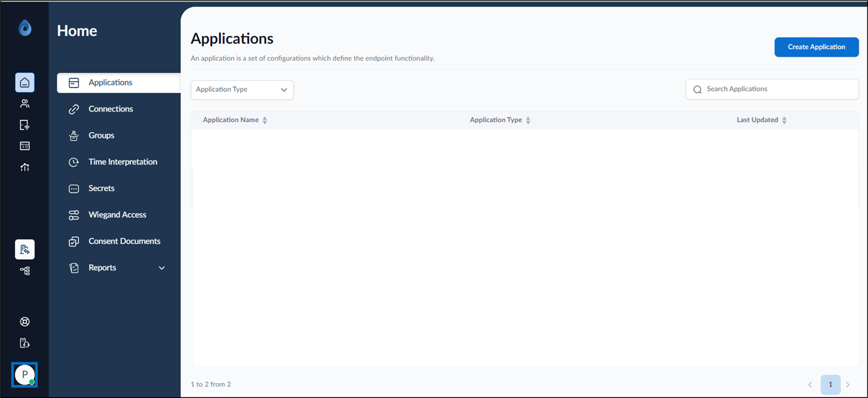Click the 'Home' heading text

77,31
